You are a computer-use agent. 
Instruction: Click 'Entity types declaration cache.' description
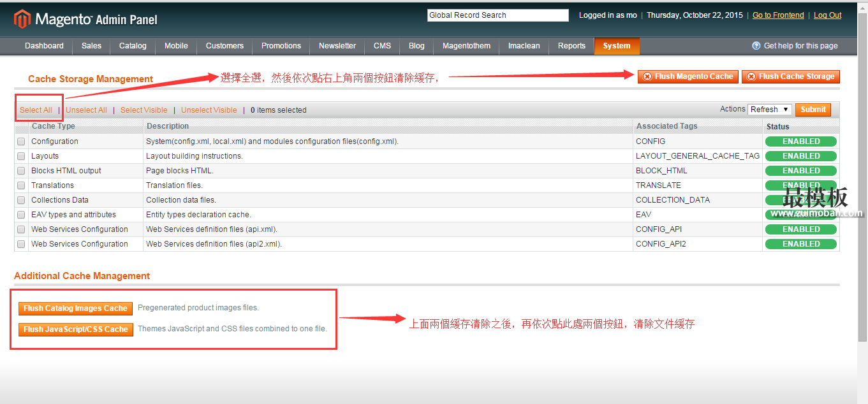tap(198, 215)
